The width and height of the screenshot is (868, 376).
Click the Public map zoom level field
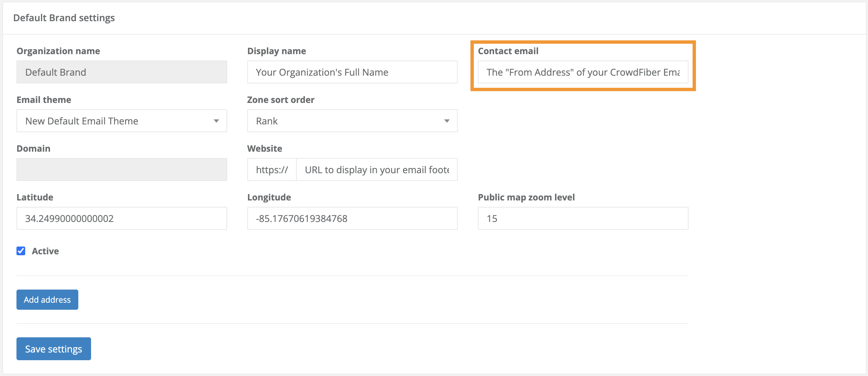pos(583,219)
